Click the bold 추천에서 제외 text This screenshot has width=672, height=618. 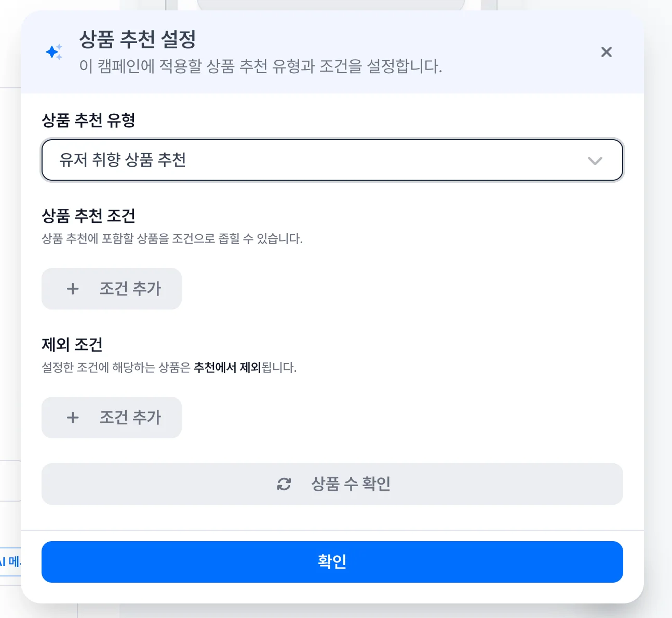pyautogui.click(x=227, y=368)
